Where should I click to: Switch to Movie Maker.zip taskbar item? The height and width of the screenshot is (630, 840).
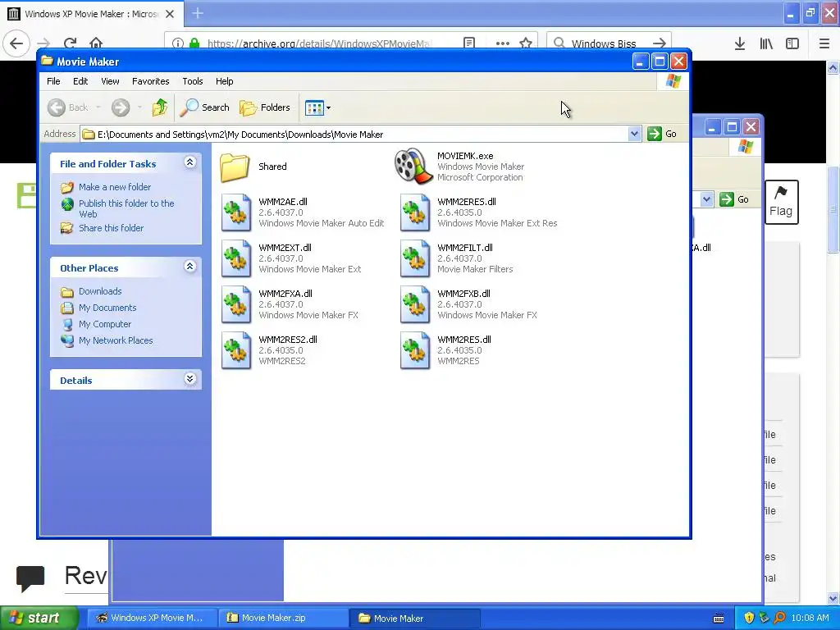pyautogui.click(x=283, y=618)
